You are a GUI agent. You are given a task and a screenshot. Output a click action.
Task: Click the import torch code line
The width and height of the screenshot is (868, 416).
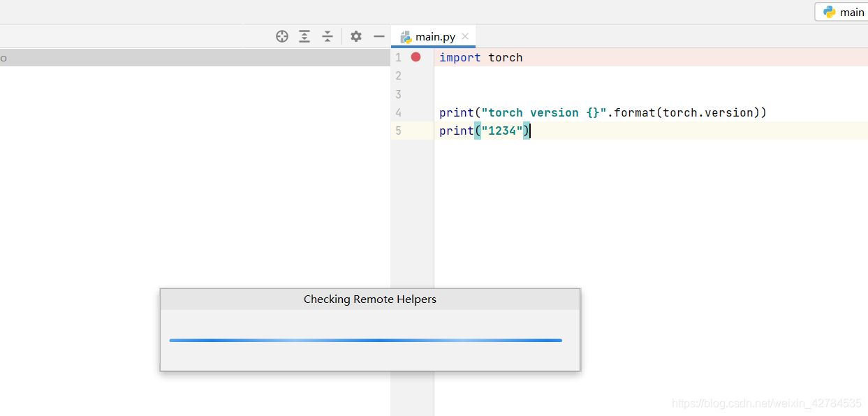[x=481, y=57]
